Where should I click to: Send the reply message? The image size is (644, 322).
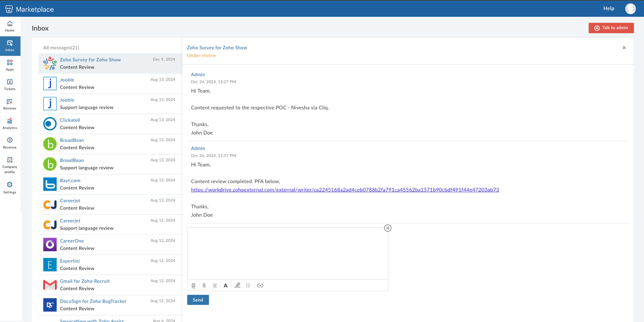198,300
